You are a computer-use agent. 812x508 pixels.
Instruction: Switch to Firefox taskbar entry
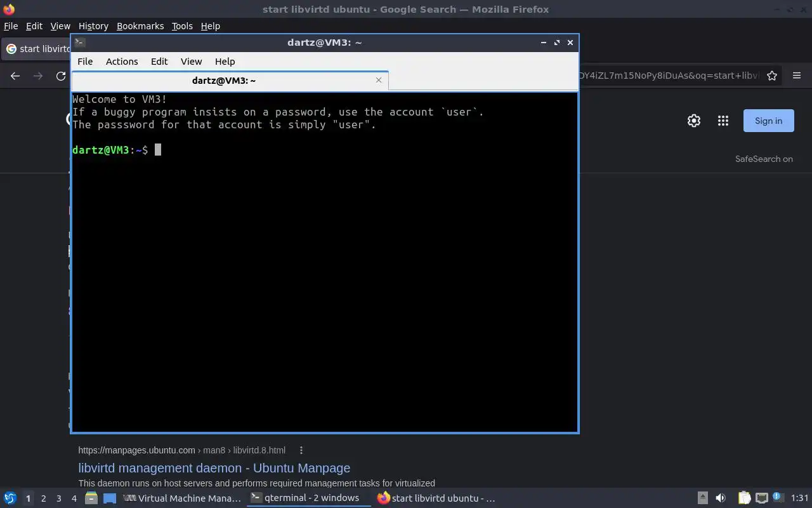click(x=436, y=498)
